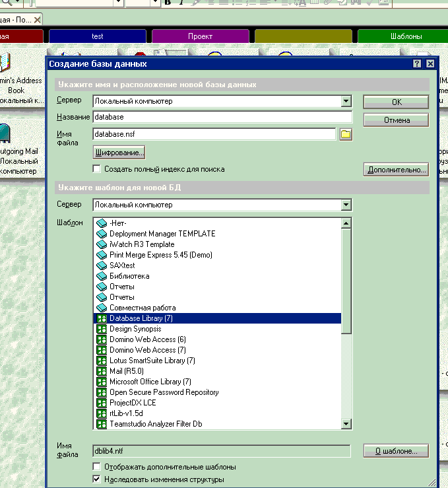Select the -Нет- blank template entry
The height and width of the screenshot is (488, 448).
[118, 223]
